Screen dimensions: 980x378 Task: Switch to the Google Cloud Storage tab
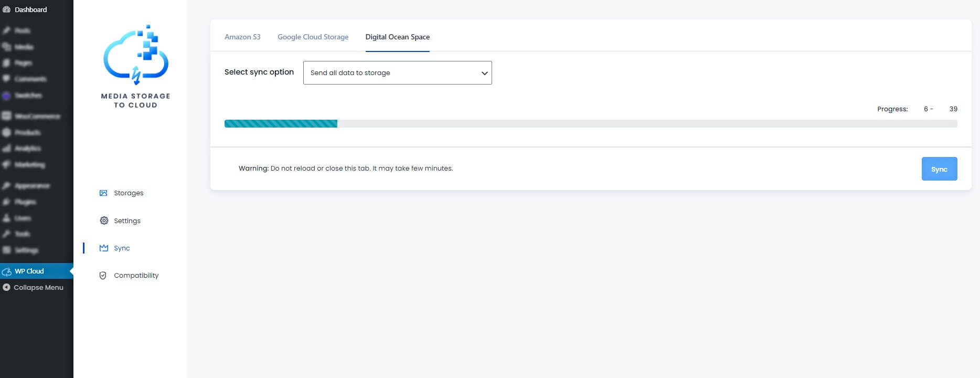[313, 37]
